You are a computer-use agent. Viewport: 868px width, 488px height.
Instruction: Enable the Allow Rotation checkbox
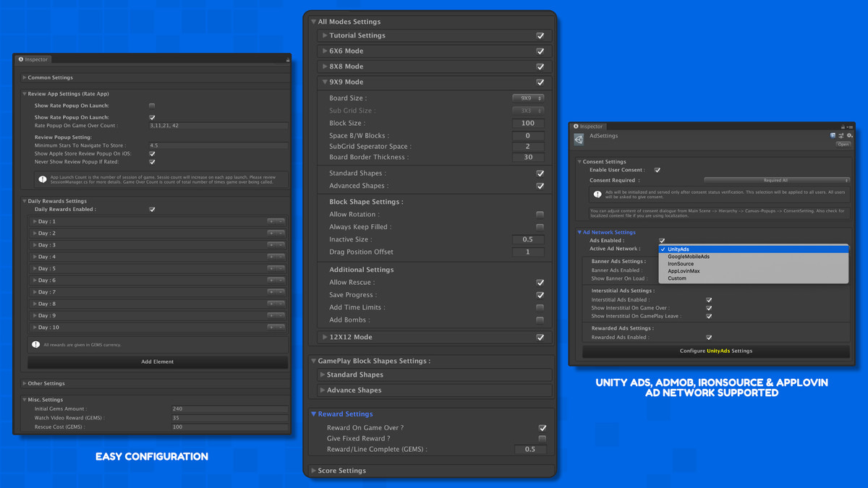(x=540, y=215)
